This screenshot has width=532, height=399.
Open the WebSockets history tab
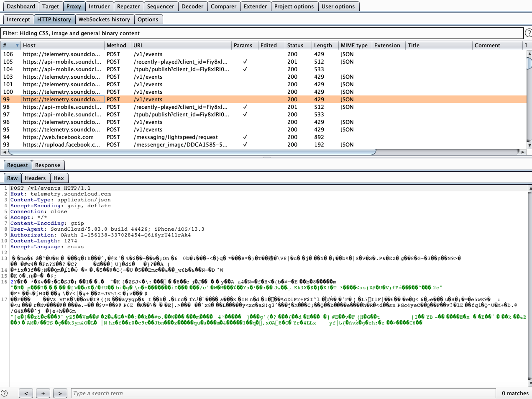[x=104, y=19]
